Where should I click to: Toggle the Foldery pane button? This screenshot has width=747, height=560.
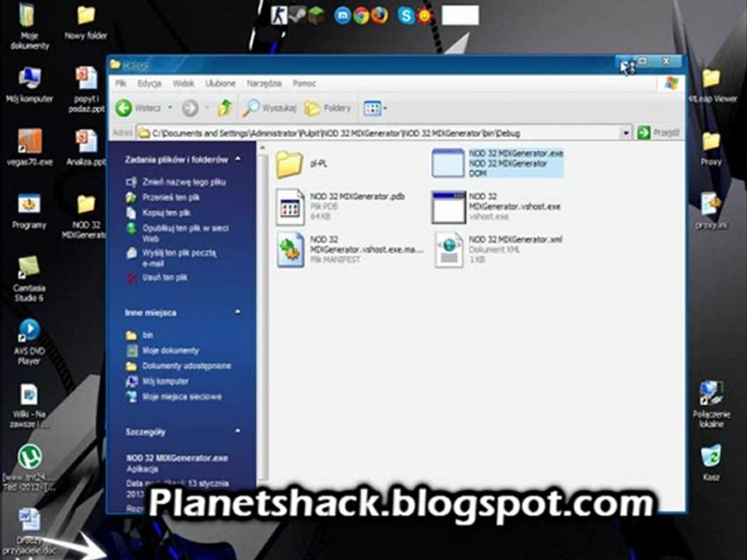(x=328, y=108)
